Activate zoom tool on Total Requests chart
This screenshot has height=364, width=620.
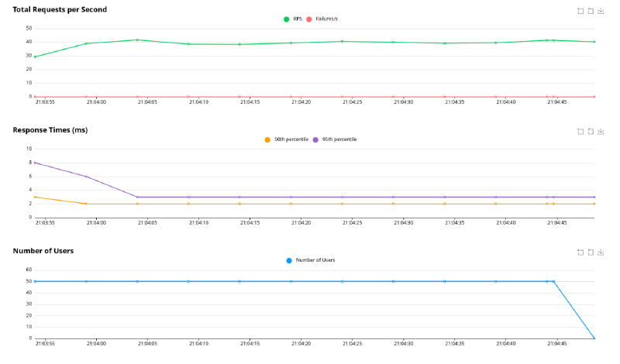(580, 11)
